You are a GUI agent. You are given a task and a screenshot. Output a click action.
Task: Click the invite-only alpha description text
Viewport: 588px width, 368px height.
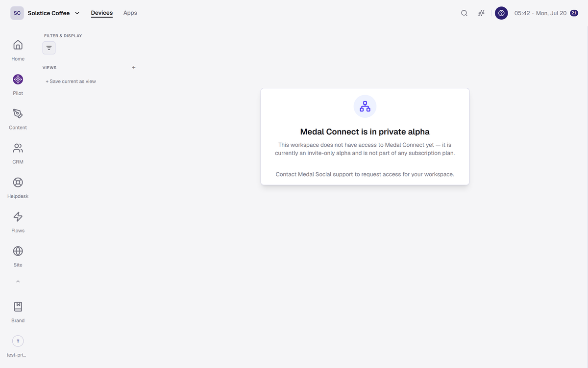[365, 149]
